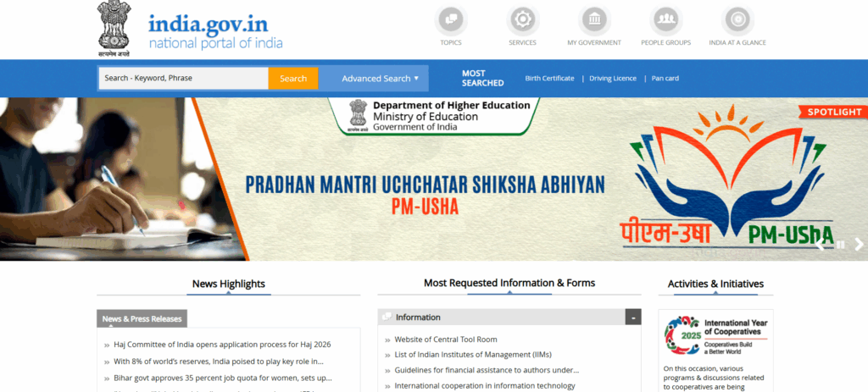Open the Driving Licence most-searched link

click(613, 79)
